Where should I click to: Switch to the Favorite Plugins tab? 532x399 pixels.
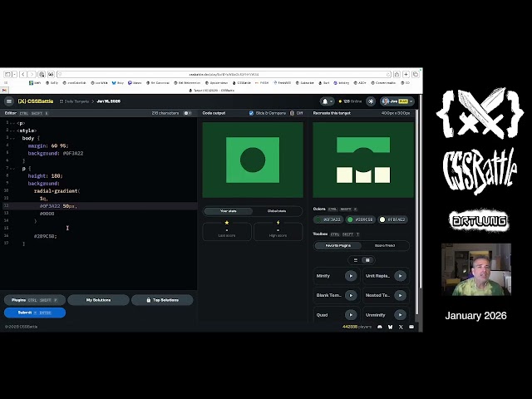coord(338,245)
